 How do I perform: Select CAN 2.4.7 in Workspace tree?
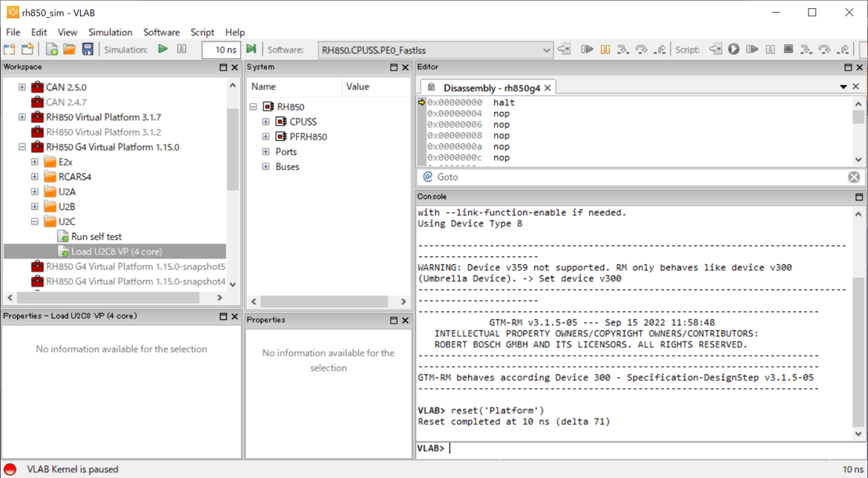click(x=66, y=102)
